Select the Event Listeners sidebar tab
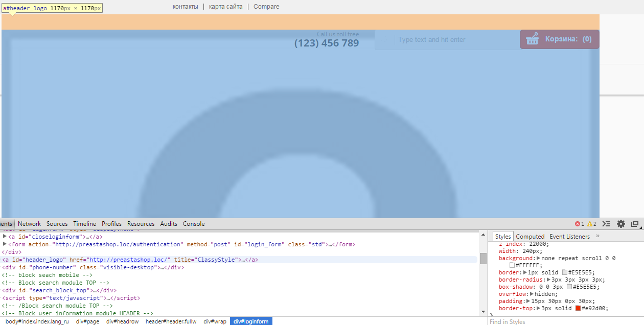The height and width of the screenshot is (325, 644). [x=569, y=237]
